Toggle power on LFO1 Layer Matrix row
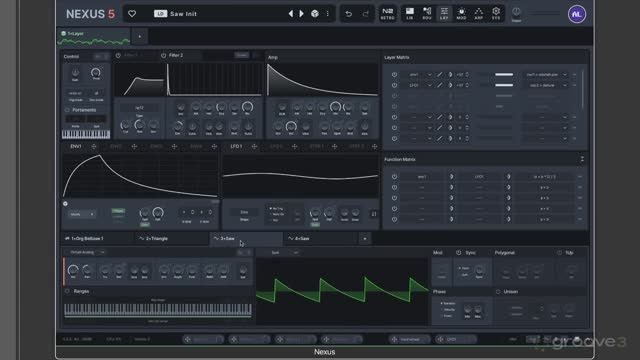Screen dimensions: 640x360 [394, 85]
